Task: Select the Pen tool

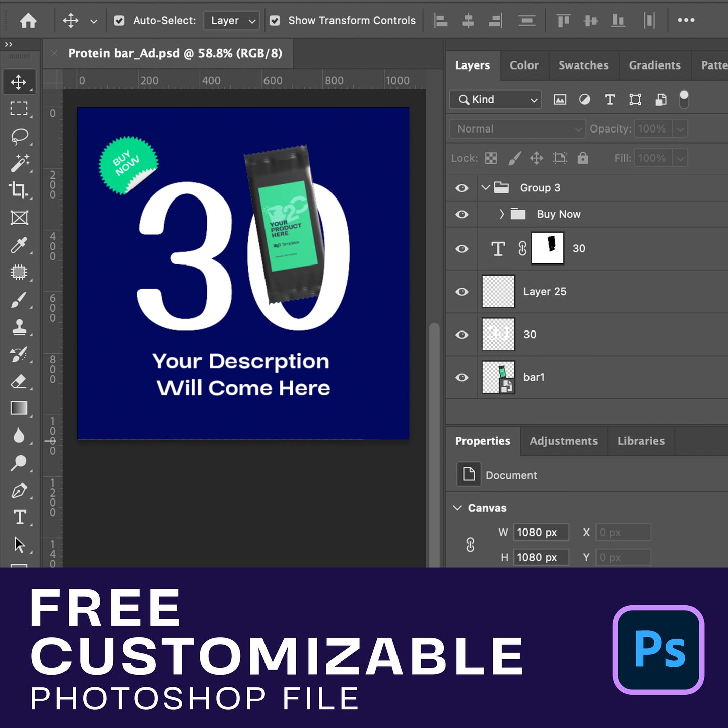Action: (x=19, y=490)
